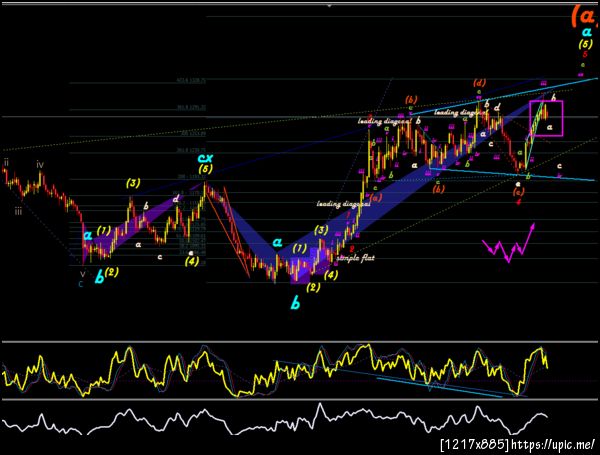Select the magenta rectangle around the latest candles
Screen dimensions: 600x455
pos(546,118)
